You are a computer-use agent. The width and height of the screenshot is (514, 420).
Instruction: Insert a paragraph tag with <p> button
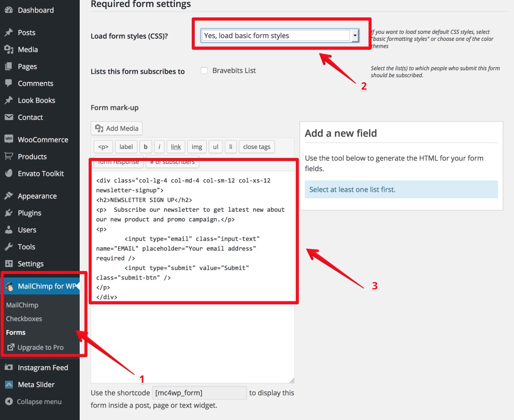tap(103, 147)
